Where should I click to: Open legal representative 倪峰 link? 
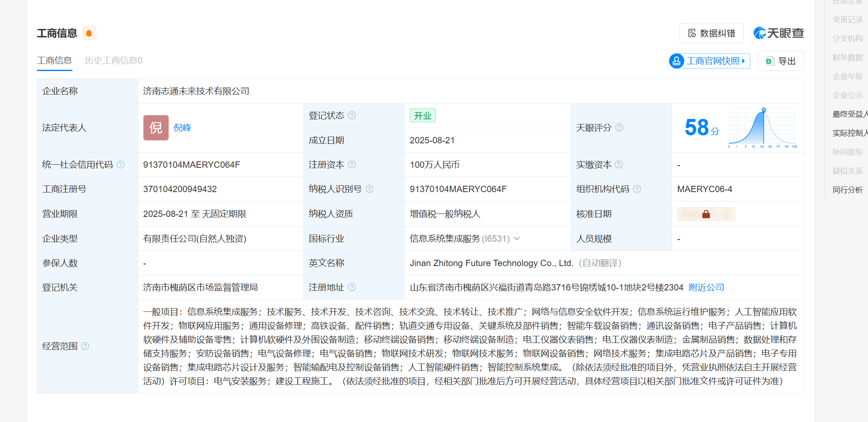tap(182, 128)
